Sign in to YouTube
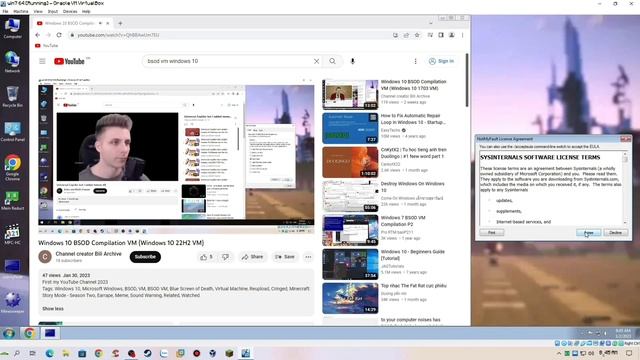 point(442,61)
